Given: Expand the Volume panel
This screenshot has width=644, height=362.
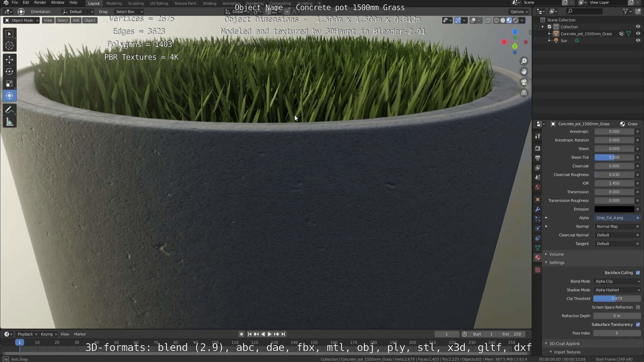Looking at the screenshot, I should (556, 254).
